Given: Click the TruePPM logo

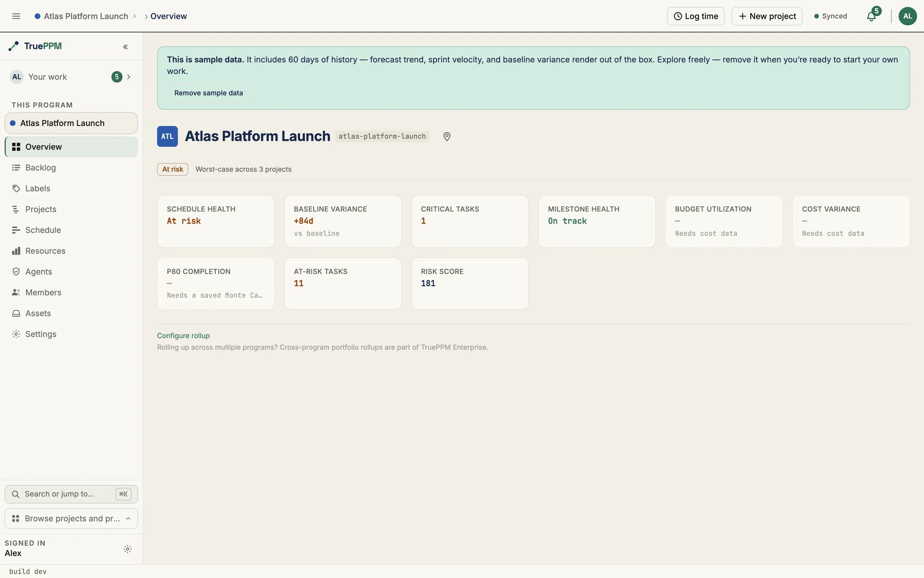Looking at the screenshot, I should (35, 46).
